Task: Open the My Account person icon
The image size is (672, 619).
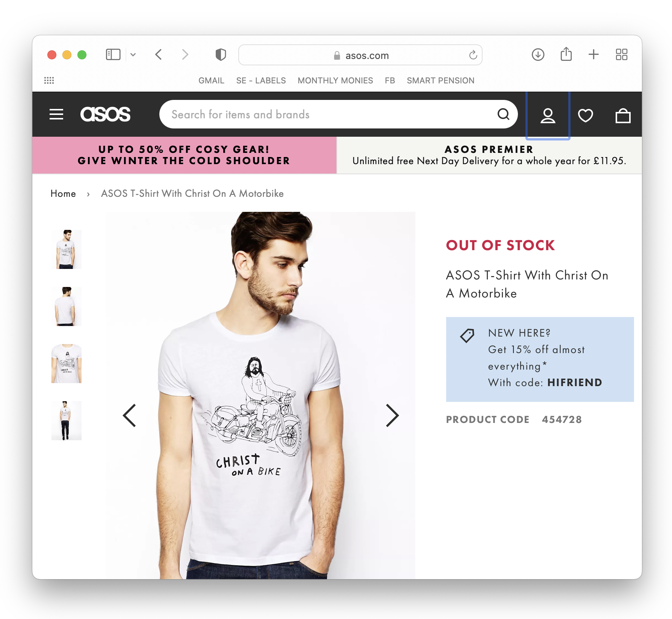Action: click(548, 115)
